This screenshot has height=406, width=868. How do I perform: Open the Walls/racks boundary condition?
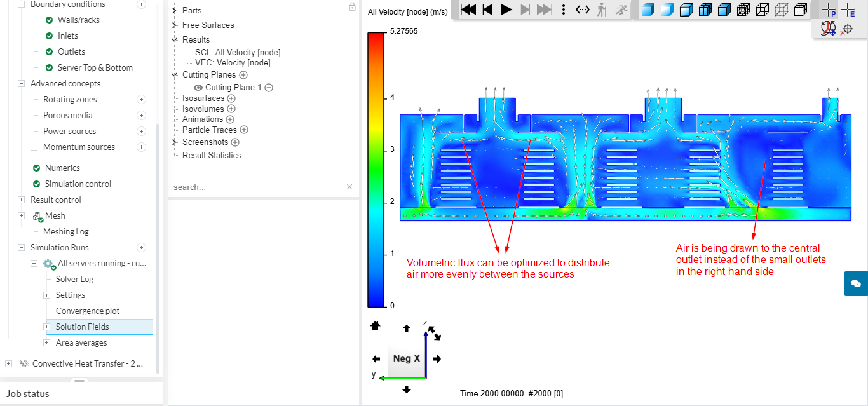tap(79, 20)
